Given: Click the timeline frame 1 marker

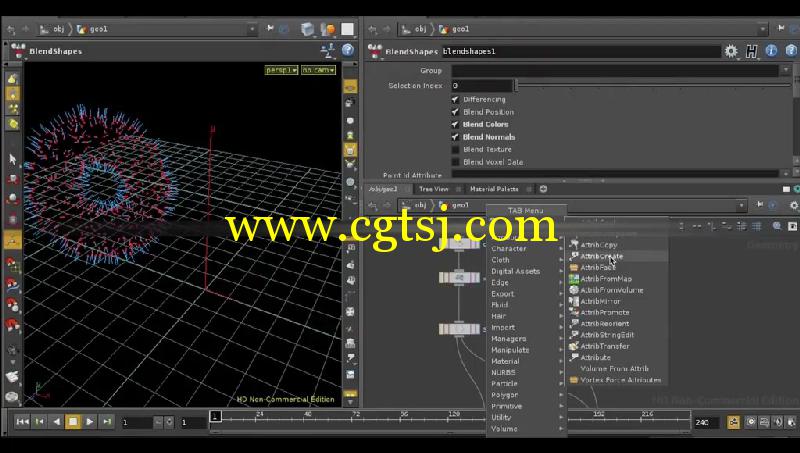Looking at the screenshot, I should tap(215, 416).
